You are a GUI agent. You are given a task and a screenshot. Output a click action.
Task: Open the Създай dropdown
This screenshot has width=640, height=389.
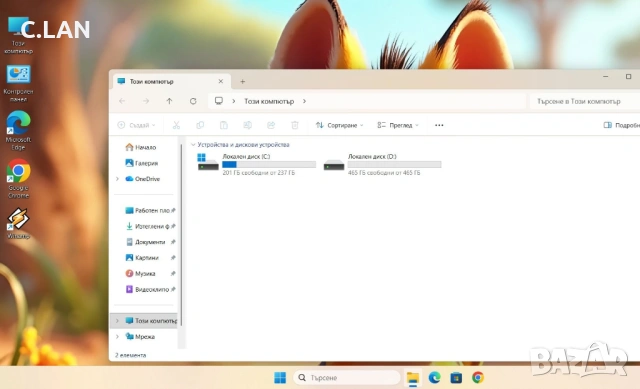(x=136, y=125)
